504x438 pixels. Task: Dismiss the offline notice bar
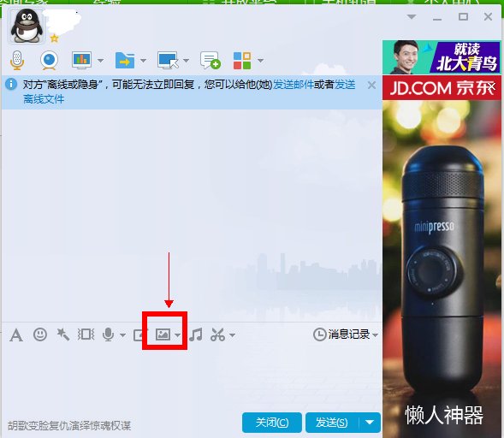[x=371, y=86]
